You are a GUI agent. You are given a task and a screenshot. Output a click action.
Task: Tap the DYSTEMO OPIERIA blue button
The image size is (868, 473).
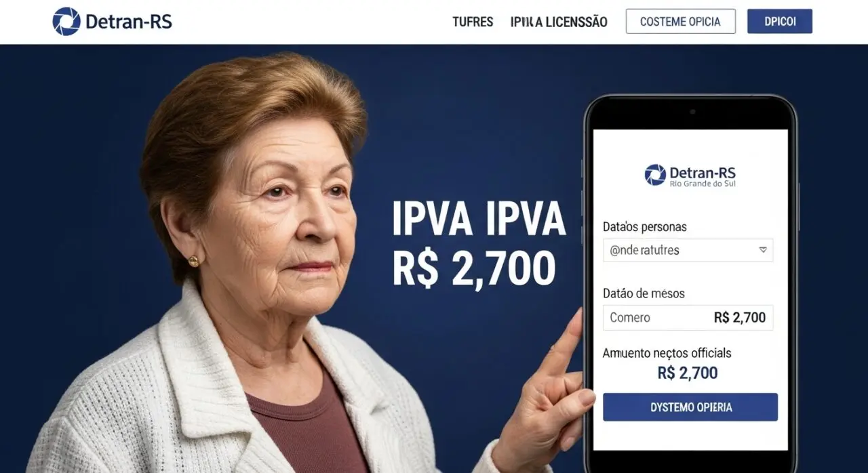pos(690,407)
